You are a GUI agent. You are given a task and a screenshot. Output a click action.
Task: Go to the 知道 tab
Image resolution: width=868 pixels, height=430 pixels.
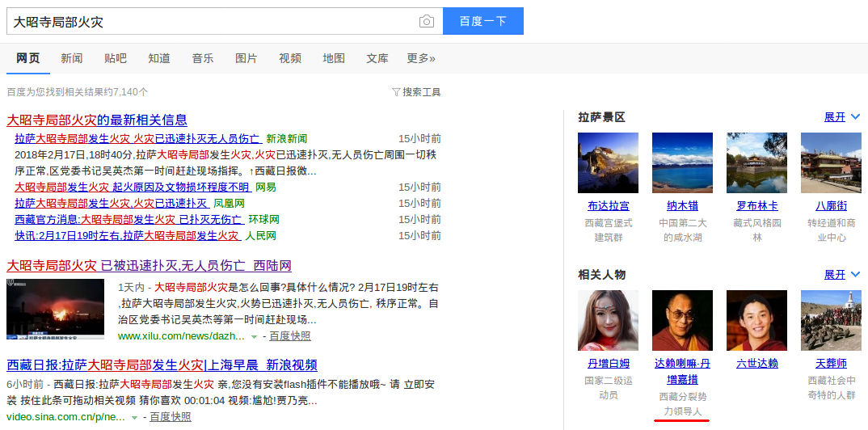159,58
